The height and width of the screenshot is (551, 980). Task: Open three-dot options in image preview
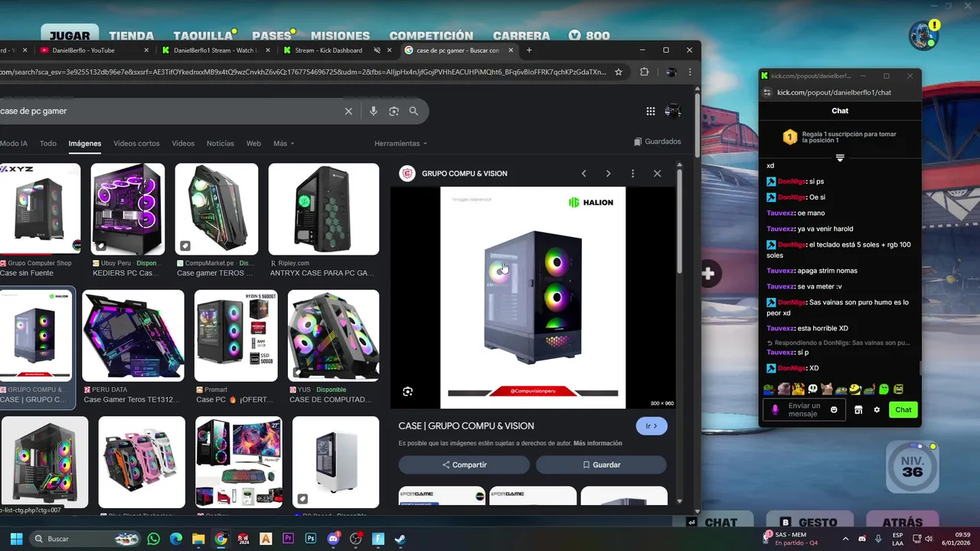tap(632, 174)
